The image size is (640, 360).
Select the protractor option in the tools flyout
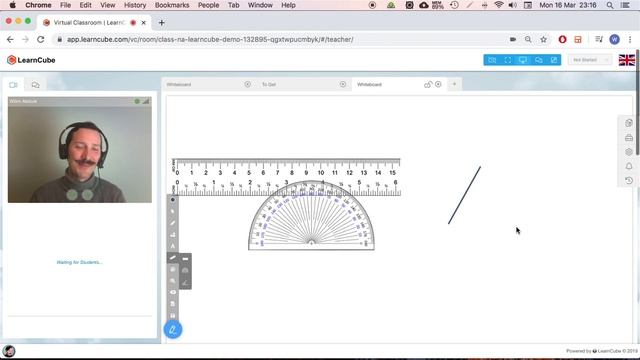185,270
